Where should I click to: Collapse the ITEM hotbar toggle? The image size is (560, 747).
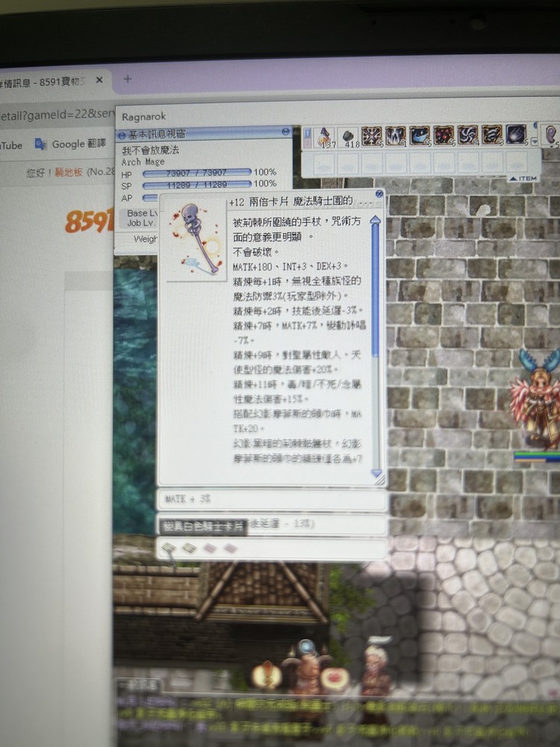coord(523,179)
